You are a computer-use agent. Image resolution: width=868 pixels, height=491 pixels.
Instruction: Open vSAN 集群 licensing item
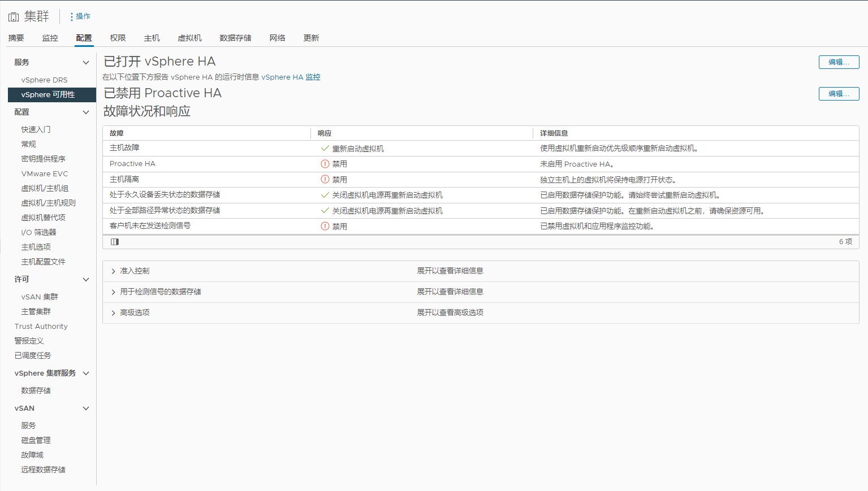pos(40,297)
